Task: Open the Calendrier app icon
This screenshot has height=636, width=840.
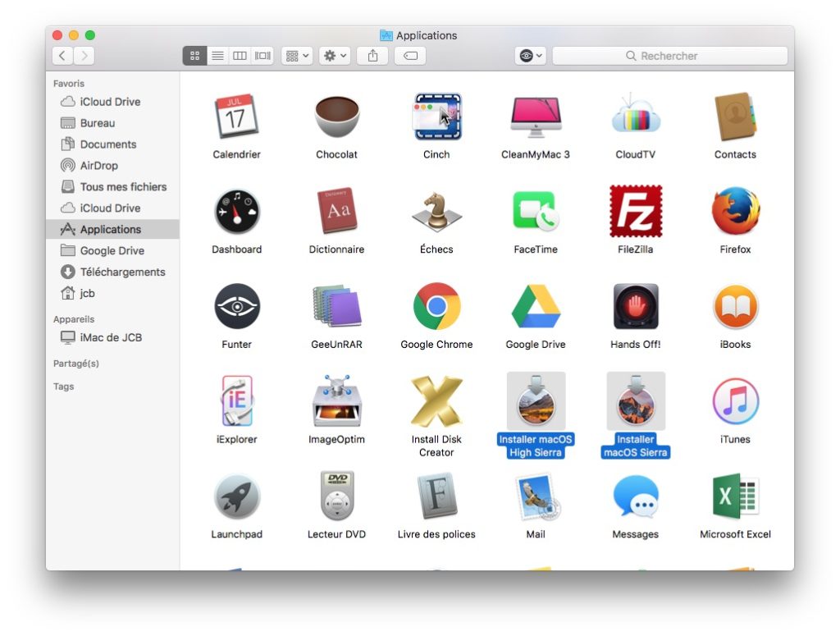Action: (x=236, y=117)
